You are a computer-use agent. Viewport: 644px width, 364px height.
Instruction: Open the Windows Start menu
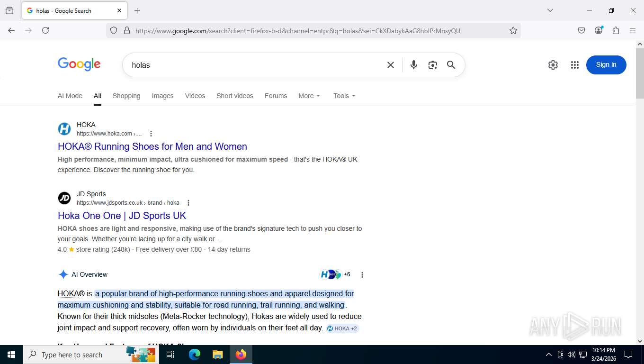[x=11, y=355]
